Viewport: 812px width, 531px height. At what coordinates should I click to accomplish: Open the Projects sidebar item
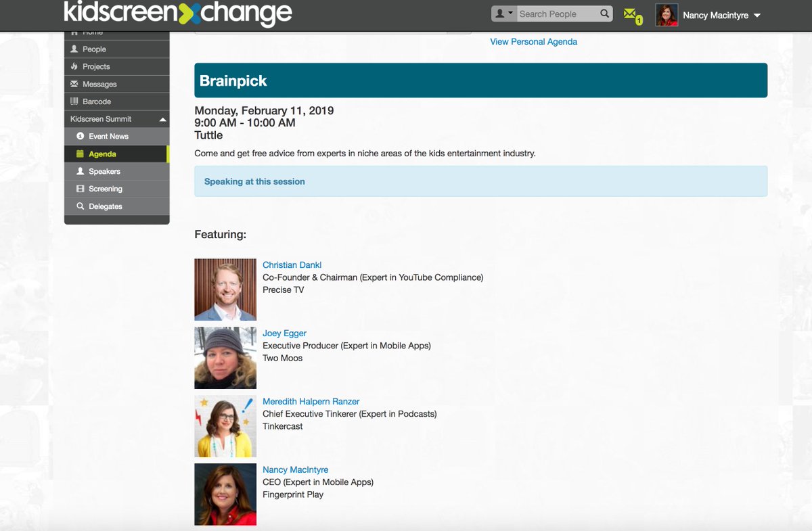tap(116, 67)
